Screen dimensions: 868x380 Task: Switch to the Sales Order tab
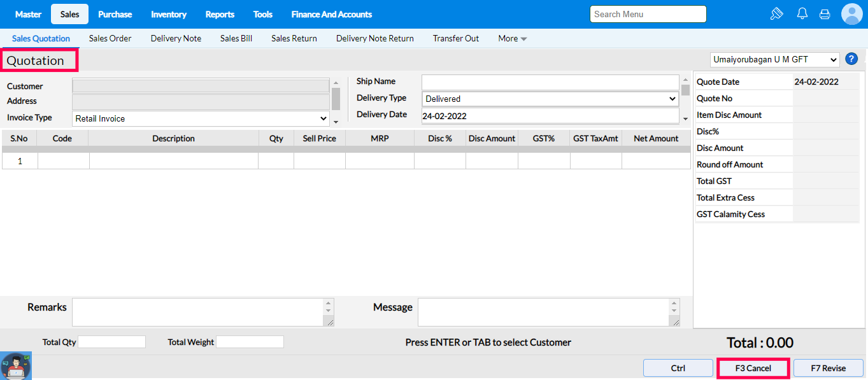click(110, 38)
